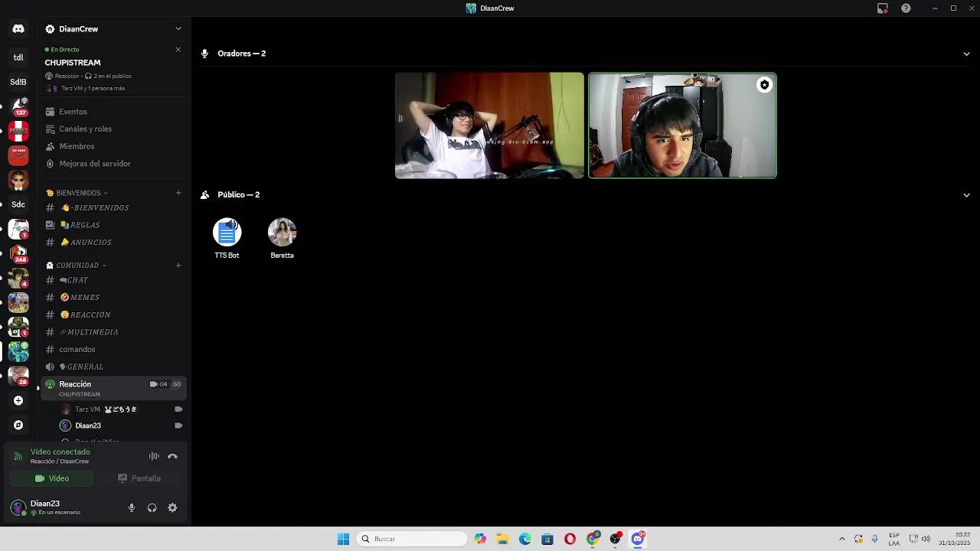980x551 pixels.
Task: Create a channel in the BIENVENIDOS category
Action: [178, 193]
